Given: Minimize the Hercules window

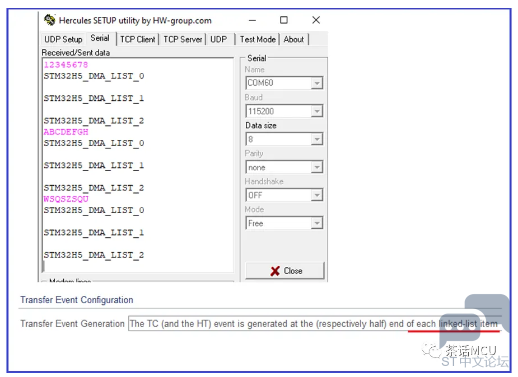Looking at the screenshot, I should click(x=252, y=20).
